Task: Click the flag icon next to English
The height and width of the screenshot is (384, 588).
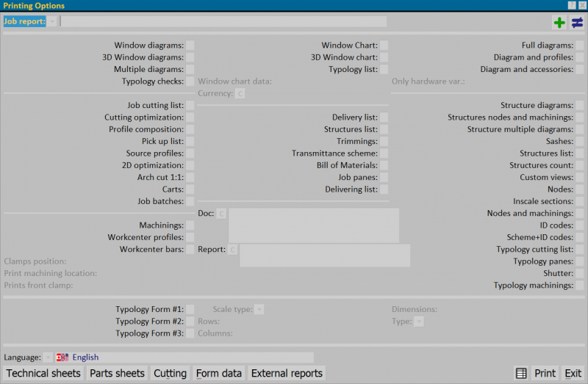Action: click(62, 358)
